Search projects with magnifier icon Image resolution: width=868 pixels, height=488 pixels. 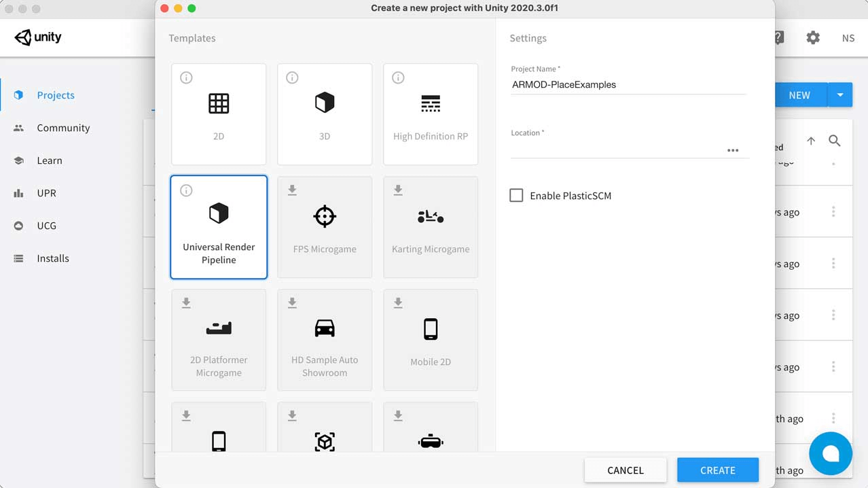[x=835, y=141]
